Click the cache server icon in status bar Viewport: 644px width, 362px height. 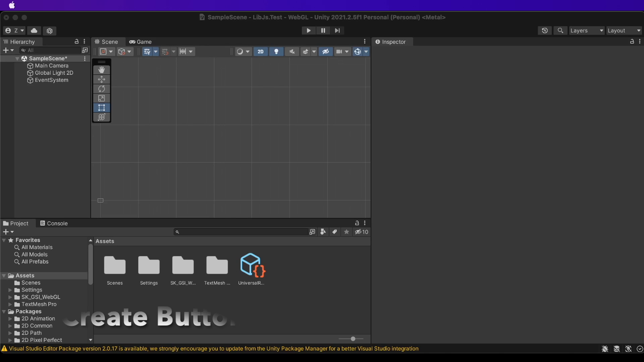click(616, 349)
